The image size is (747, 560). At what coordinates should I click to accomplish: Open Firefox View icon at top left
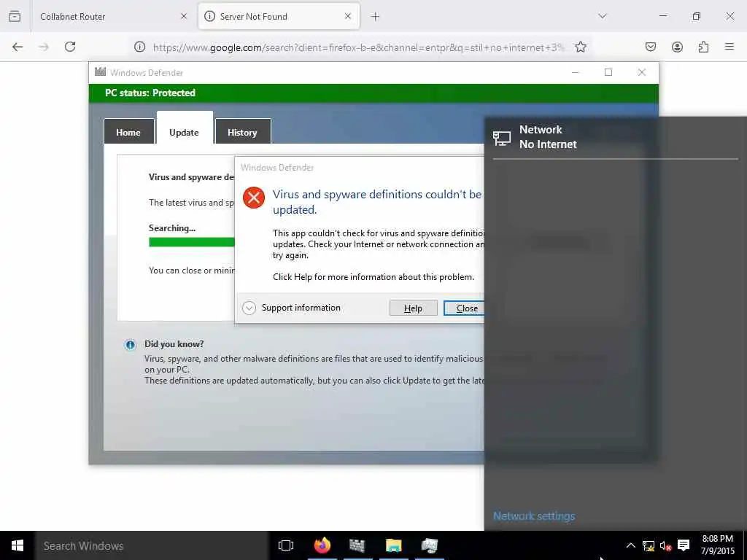15,16
